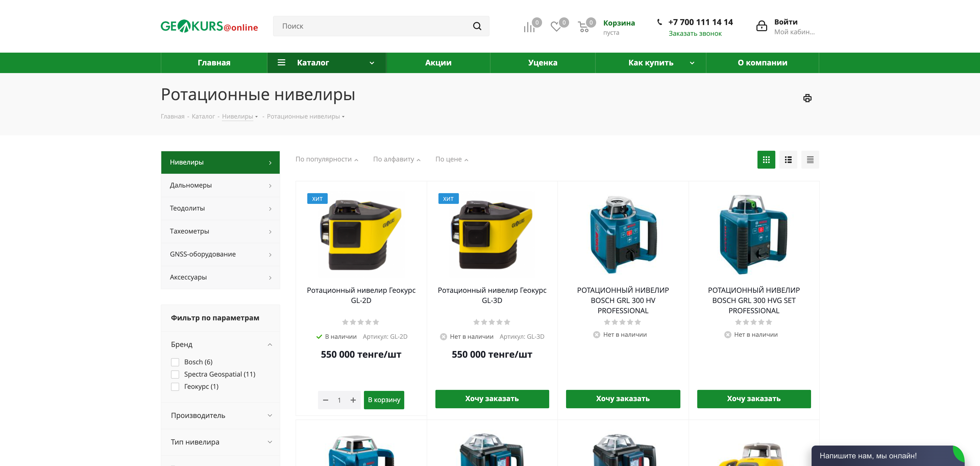The height and width of the screenshot is (466, 980).
Task: Click the GL-2D quantity input field
Action: (x=339, y=400)
